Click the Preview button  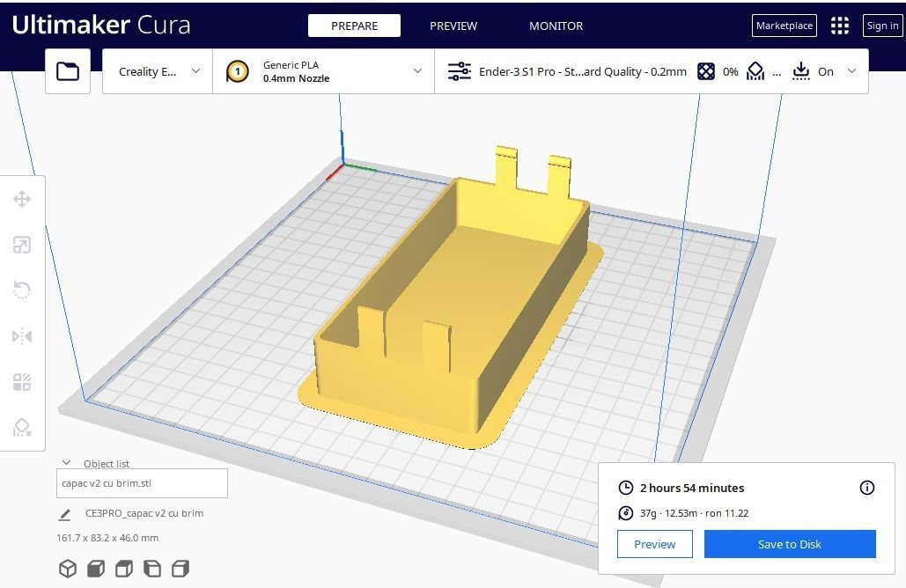655,544
